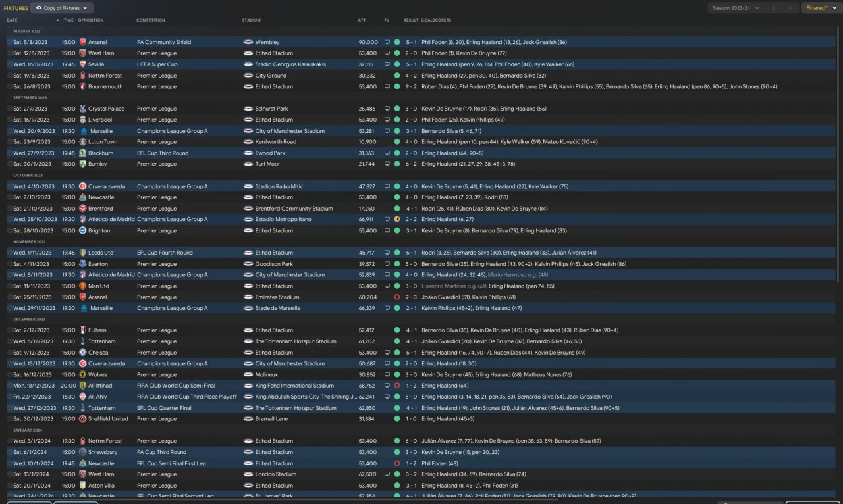The height and width of the screenshot is (504, 843).
Task: Click the Crystal Palace club badge
Action: [x=82, y=109]
